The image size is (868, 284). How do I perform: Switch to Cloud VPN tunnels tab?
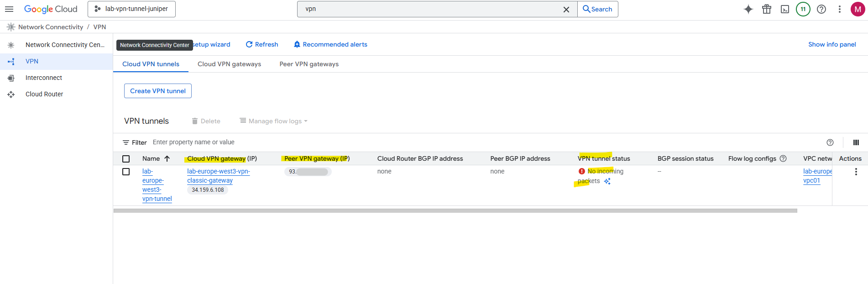coord(151,64)
